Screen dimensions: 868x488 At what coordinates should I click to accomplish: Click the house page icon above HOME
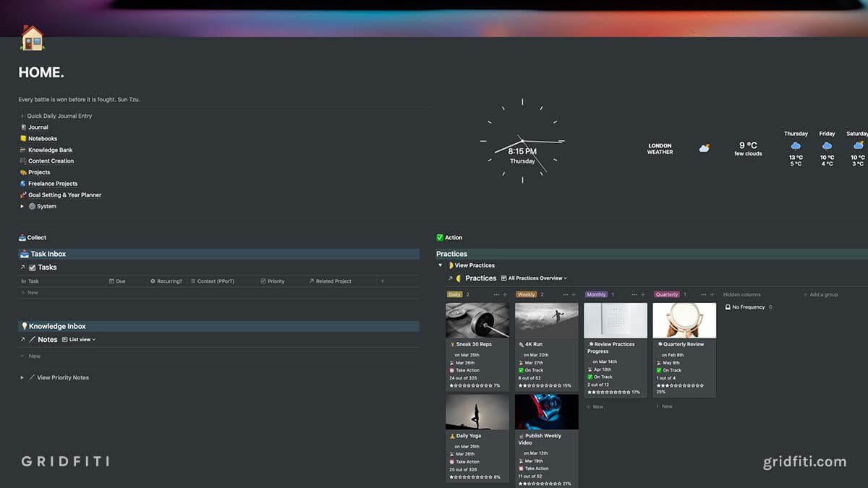[x=32, y=38]
